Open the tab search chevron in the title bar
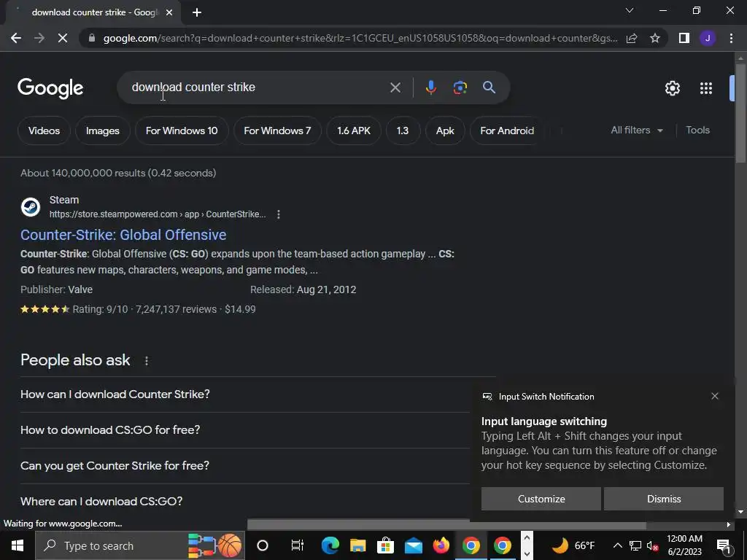The height and width of the screenshot is (560, 747). (x=630, y=10)
